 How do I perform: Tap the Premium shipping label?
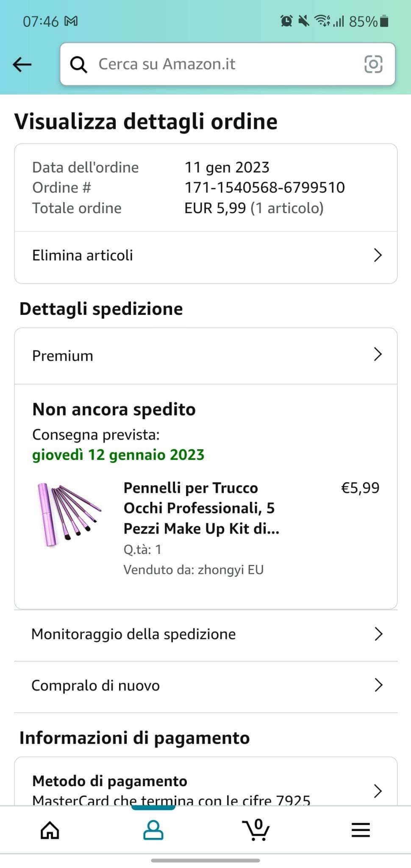click(x=63, y=356)
